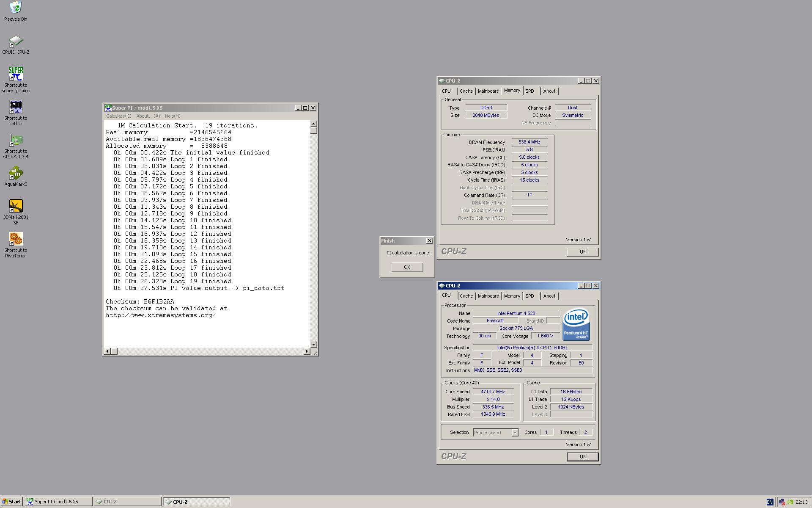Image resolution: width=812 pixels, height=508 pixels.
Task: Click the Intel Pentium 4 HT logo
Action: tap(576, 325)
